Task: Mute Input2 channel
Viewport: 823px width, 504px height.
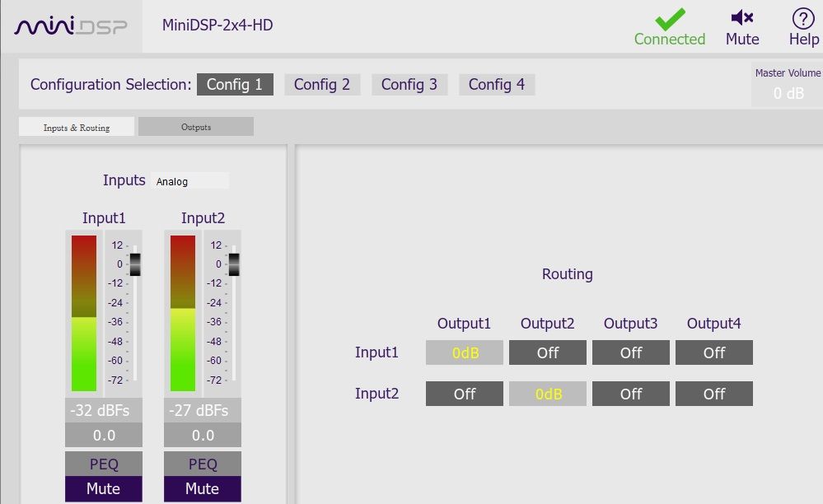Action: click(x=203, y=489)
